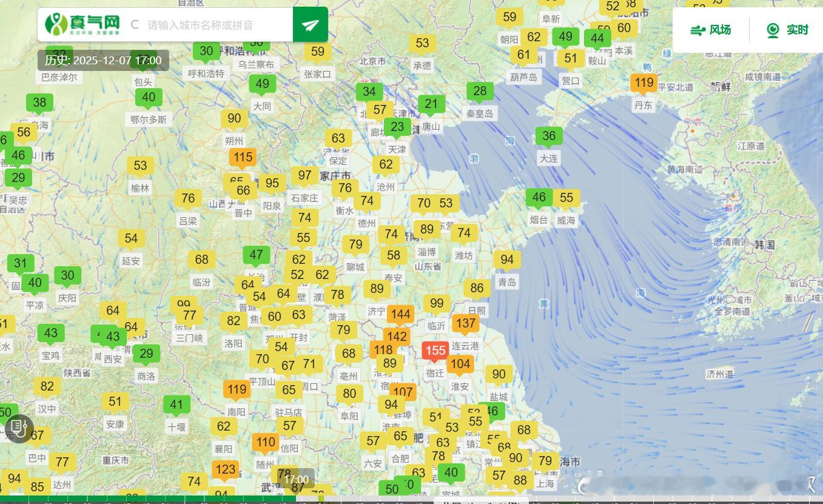The image size is (823, 504).
Task: Open the red 宿迁 marker showing 155
Action: 435,351
